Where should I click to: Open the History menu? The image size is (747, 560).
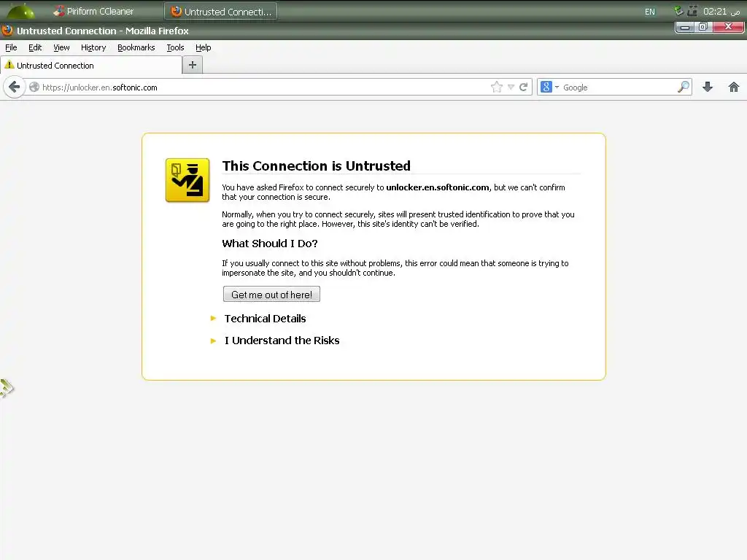pyautogui.click(x=93, y=47)
